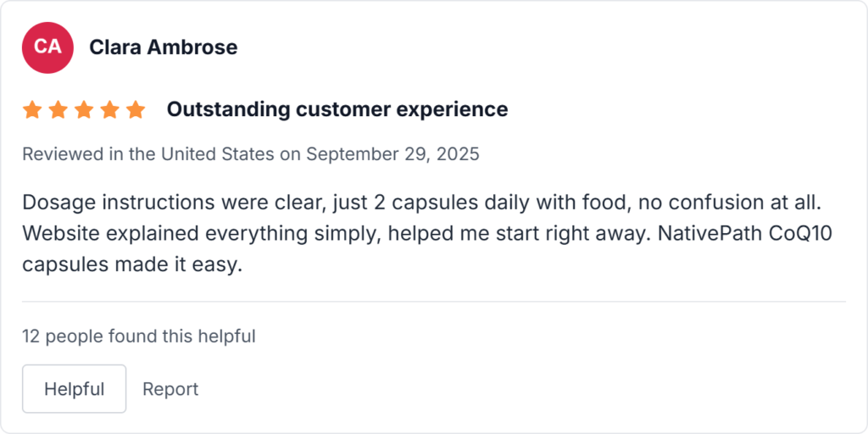Click the first orange rating star
The width and height of the screenshot is (868, 434).
pyautogui.click(x=32, y=109)
